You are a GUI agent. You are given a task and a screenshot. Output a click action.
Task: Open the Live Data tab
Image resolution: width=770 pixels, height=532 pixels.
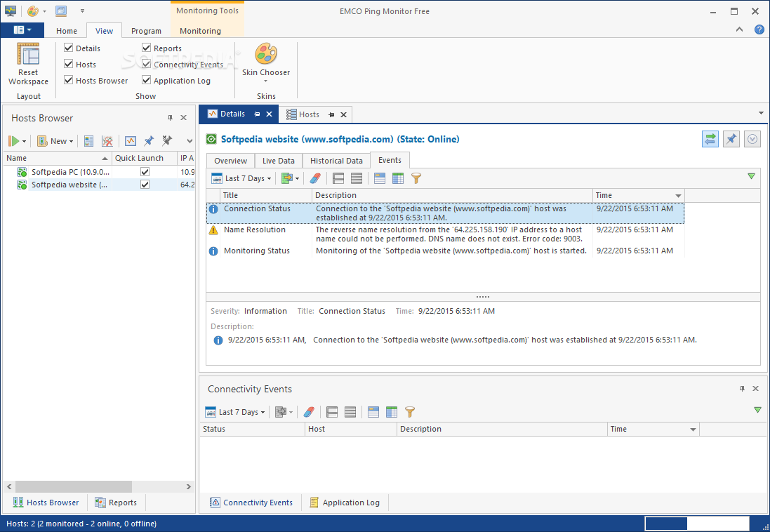[x=279, y=161]
